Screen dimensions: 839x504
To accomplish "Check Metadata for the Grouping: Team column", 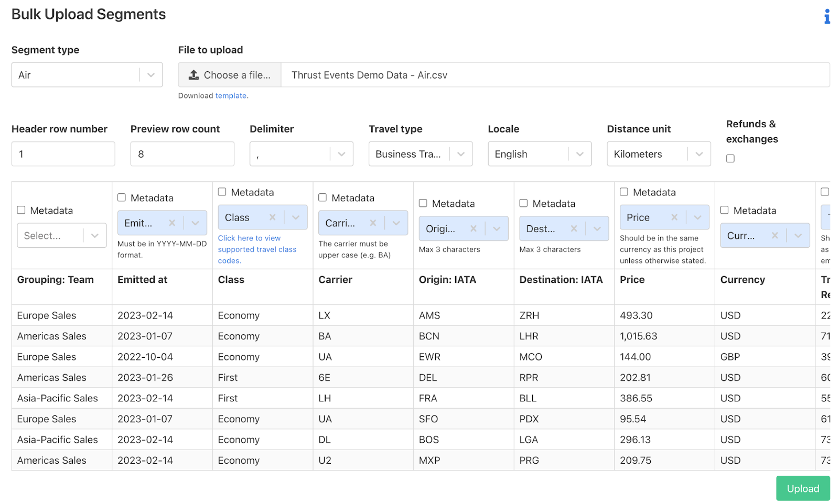I will point(21,210).
